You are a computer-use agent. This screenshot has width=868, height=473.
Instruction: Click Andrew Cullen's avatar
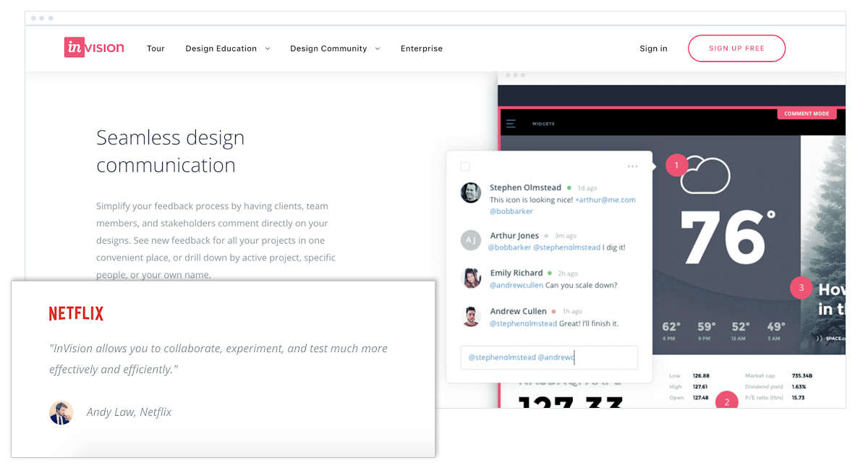click(471, 317)
